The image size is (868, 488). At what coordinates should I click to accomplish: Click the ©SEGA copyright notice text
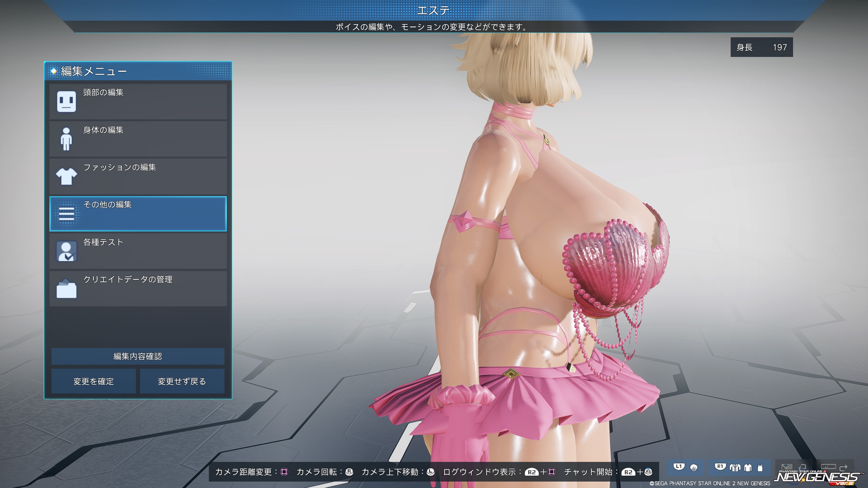pyautogui.click(x=710, y=483)
